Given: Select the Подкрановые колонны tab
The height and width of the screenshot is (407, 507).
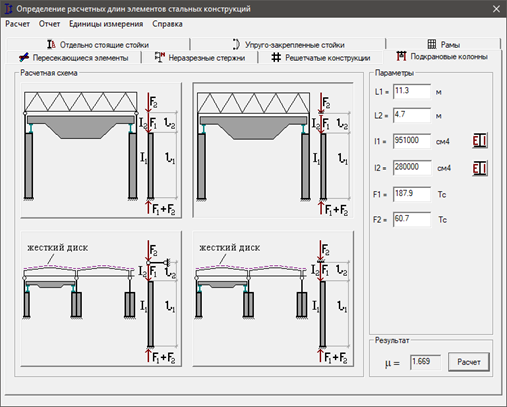Looking at the screenshot, I should point(442,57).
